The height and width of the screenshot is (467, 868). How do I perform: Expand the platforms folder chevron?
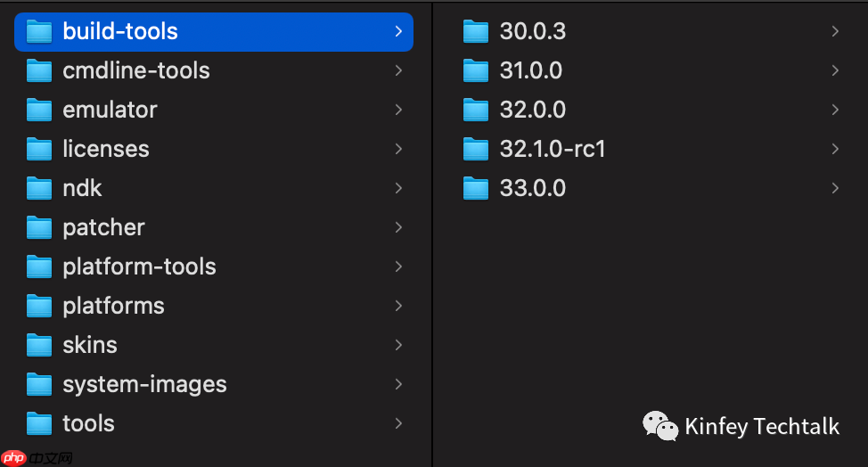coord(398,307)
